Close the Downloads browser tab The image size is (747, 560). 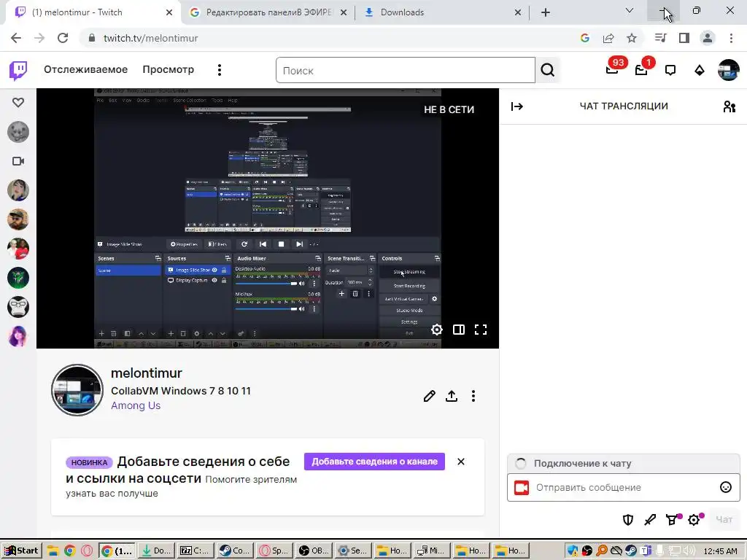click(518, 12)
